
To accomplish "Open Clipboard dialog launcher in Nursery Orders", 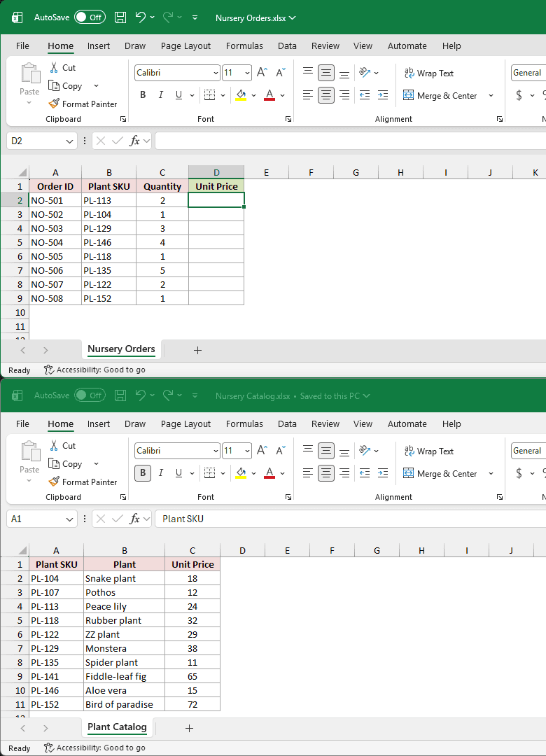I will 123,119.
